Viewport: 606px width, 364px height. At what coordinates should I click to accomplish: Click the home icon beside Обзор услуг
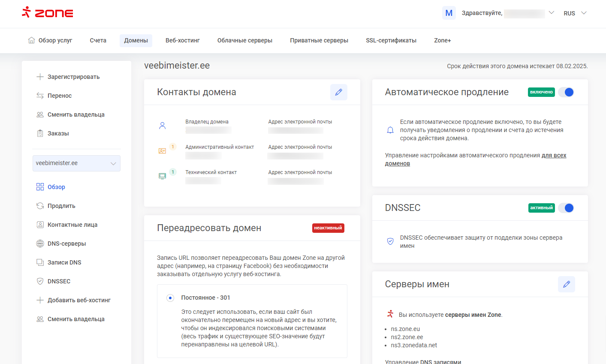pyautogui.click(x=31, y=40)
